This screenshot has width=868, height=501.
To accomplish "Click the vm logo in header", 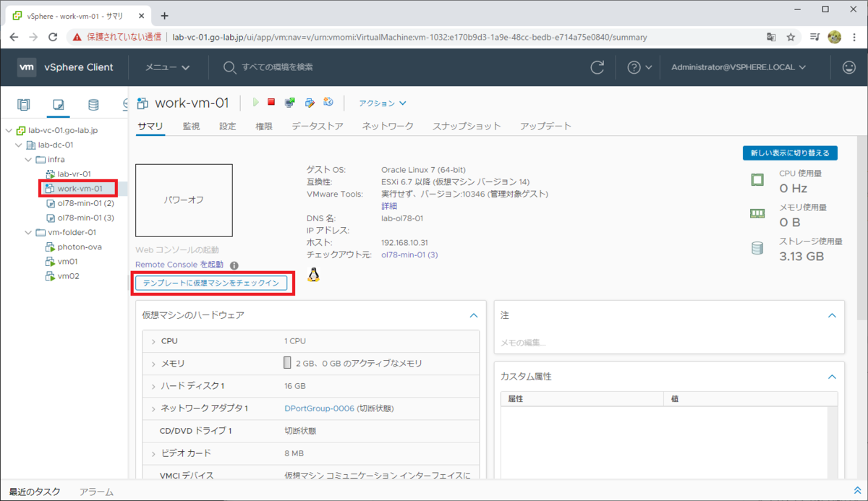I will pos(27,67).
